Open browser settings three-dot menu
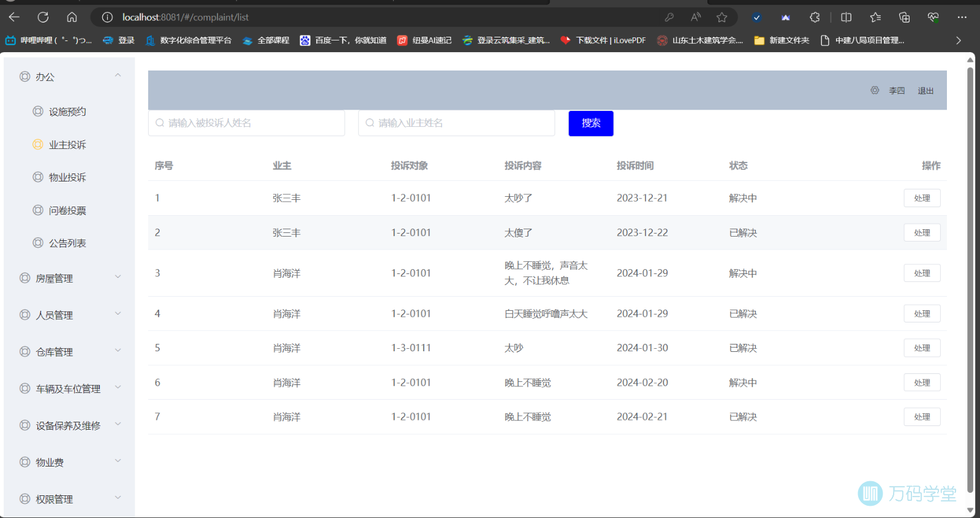This screenshot has width=980, height=518. [x=962, y=17]
